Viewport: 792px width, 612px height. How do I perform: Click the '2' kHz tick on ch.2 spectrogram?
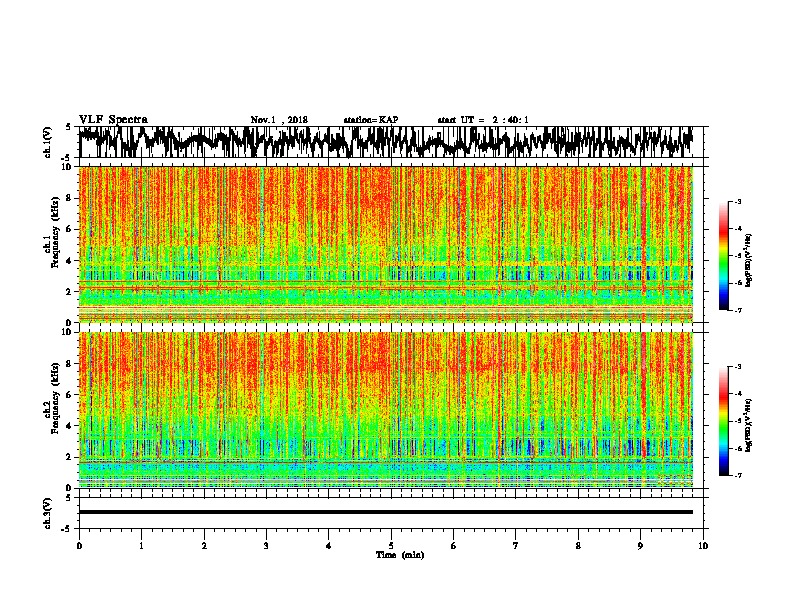point(71,457)
